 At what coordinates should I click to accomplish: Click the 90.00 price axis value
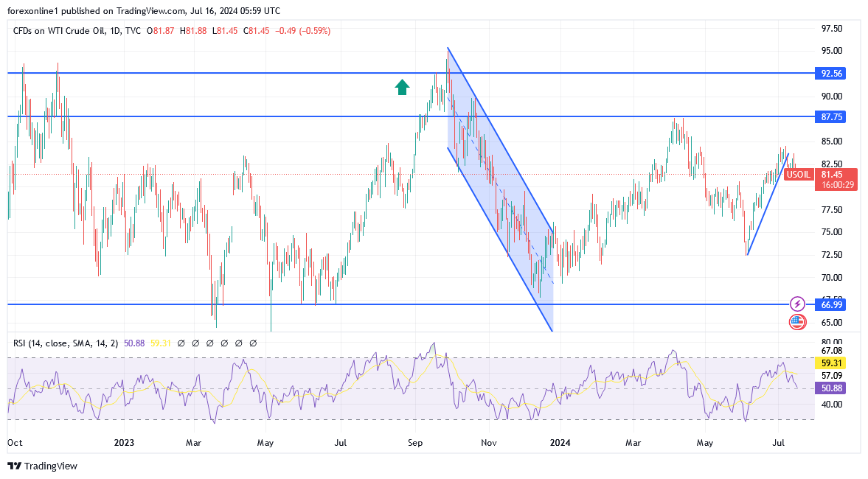tap(831, 97)
